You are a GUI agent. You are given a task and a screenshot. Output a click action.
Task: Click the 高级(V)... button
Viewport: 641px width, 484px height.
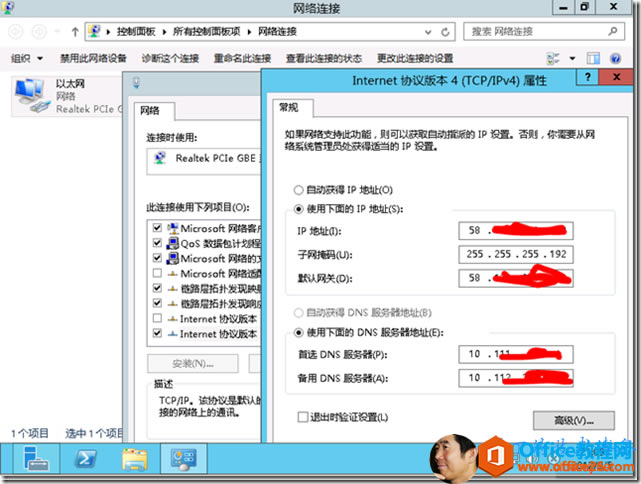click(574, 420)
